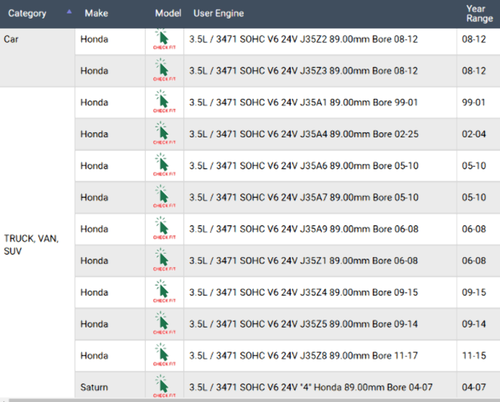Click Check Fit icon for J35Z3 engine row

[164, 70]
